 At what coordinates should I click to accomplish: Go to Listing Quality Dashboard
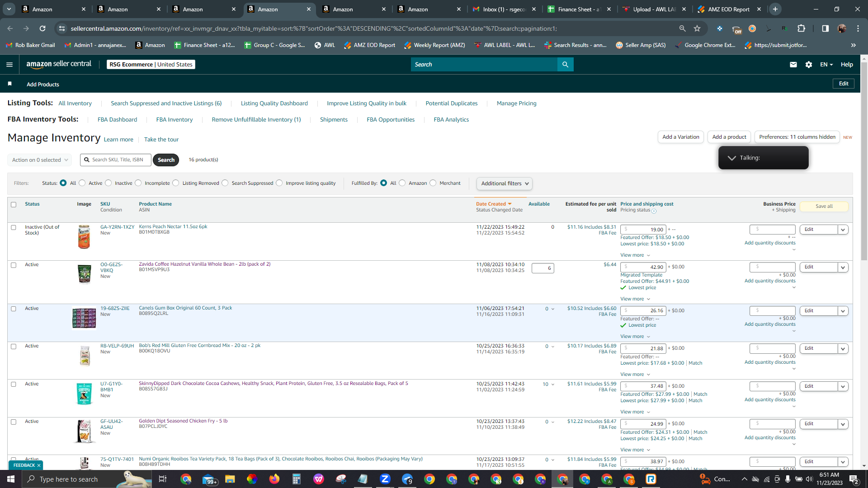[x=274, y=103]
